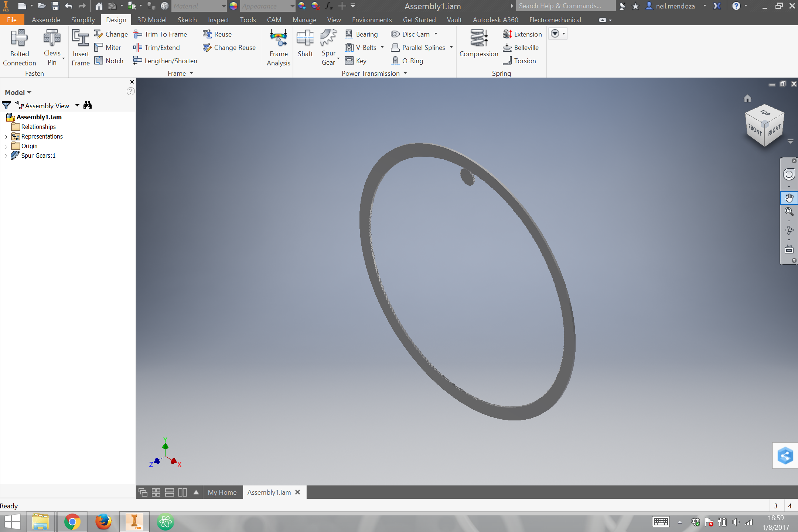The height and width of the screenshot is (532, 798).
Task: Open Firefox from the taskbar
Action: (103, 522)
